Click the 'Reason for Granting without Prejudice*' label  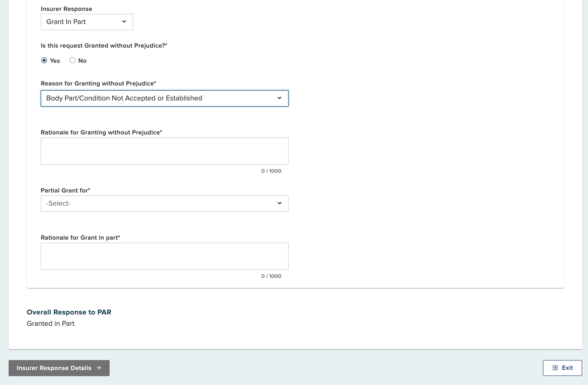click(98, 83)
